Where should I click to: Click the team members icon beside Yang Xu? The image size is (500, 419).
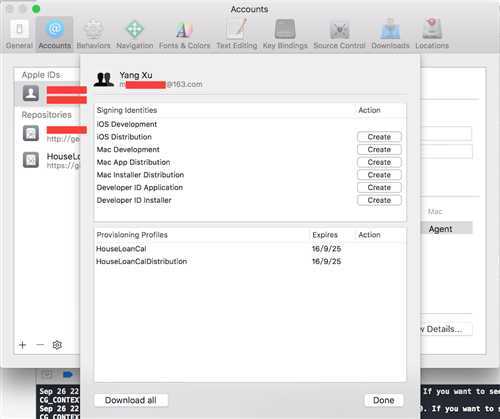pyautogui.click(x=104, y=80)
